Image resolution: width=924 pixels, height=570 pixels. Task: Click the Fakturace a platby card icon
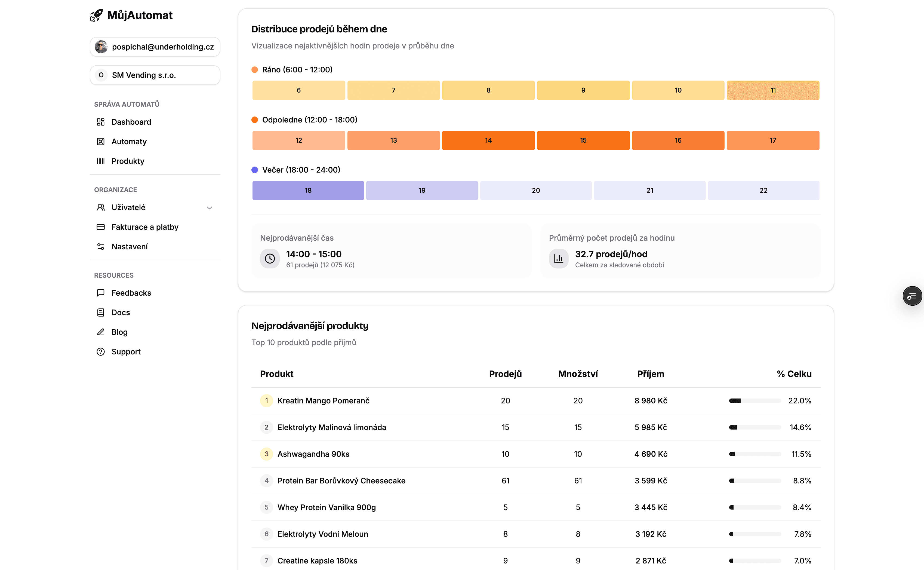tap(101, 227)
